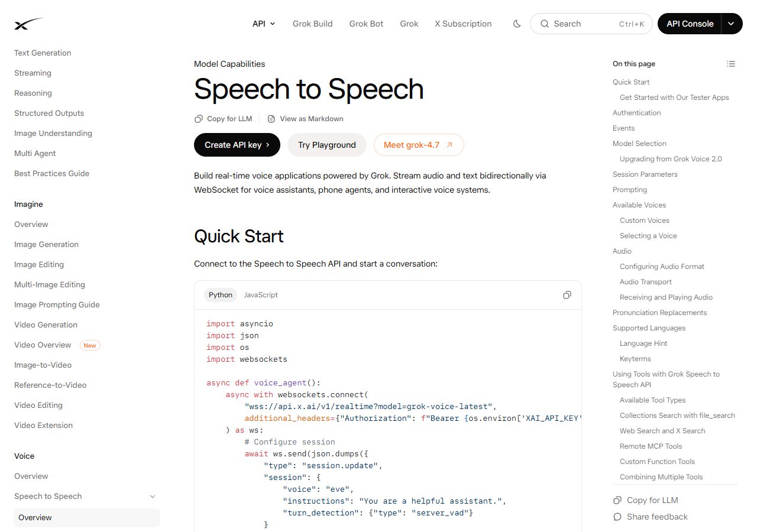
Task: Open View as Markdown link
Action: click(305, 119)
